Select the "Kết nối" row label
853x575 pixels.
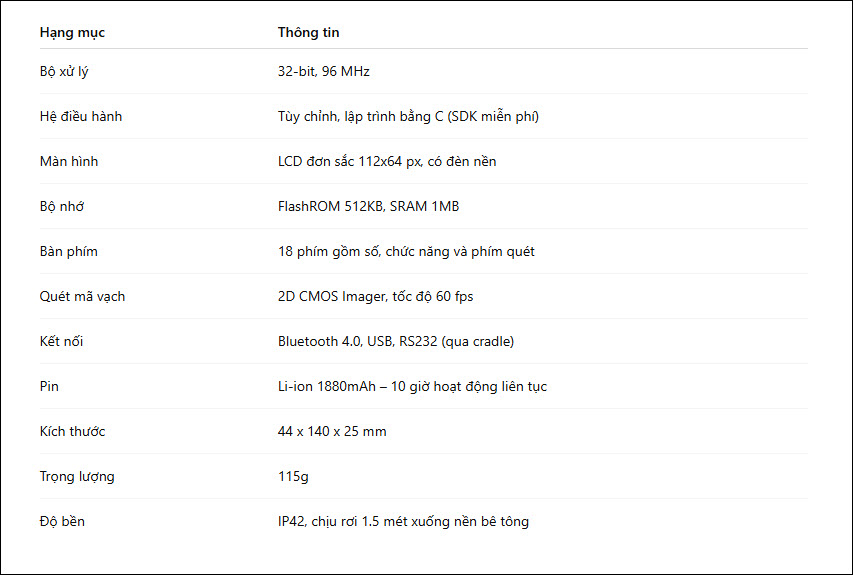pyautogui.click(x=61, y=341)
